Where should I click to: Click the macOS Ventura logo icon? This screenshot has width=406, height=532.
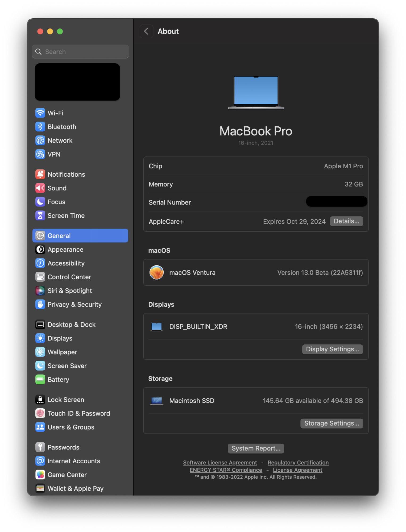click(156, 272)
